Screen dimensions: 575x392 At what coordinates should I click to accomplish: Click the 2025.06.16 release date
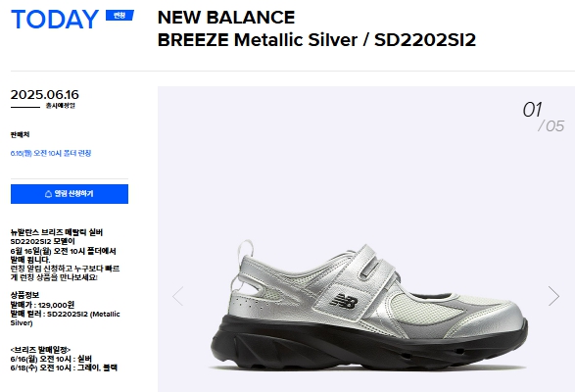pos(45,95)
